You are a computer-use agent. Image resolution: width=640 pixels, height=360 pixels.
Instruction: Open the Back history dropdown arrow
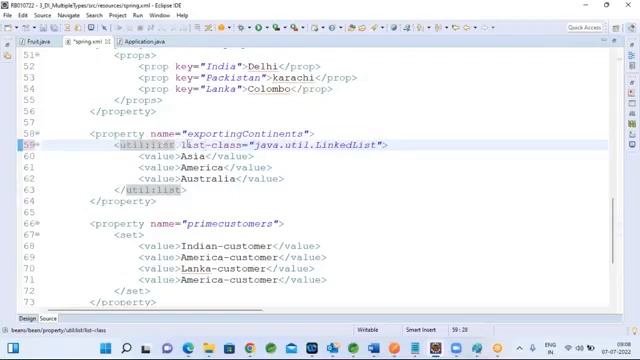(x=475, y=28)
